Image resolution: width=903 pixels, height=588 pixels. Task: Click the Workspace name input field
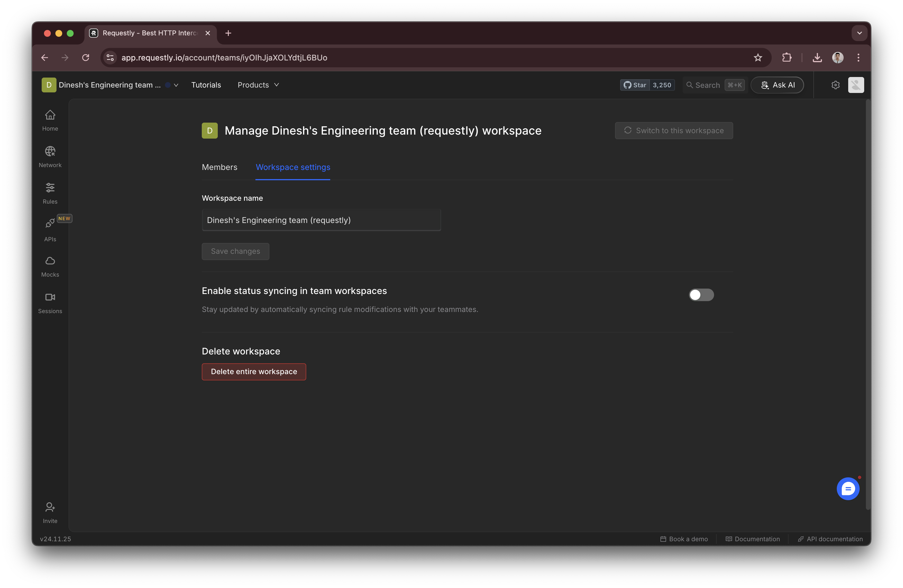tap(321, 220)
